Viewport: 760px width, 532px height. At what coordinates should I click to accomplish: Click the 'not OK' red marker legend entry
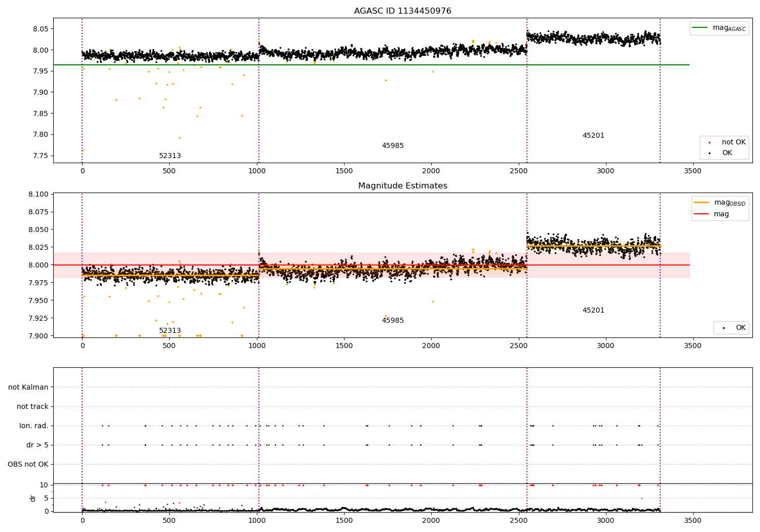725,142
